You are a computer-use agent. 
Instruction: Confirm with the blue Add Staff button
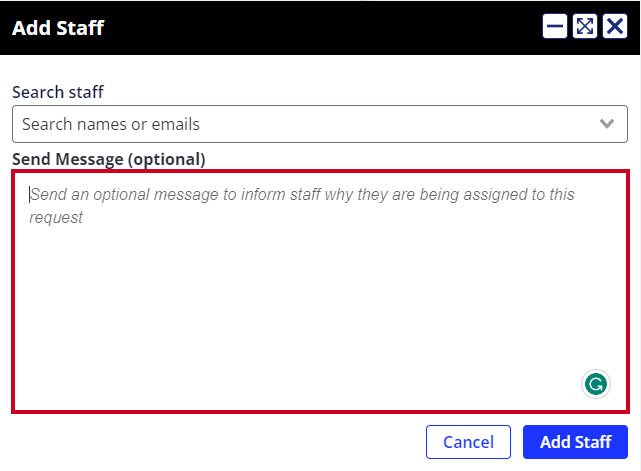click(575, 442)
